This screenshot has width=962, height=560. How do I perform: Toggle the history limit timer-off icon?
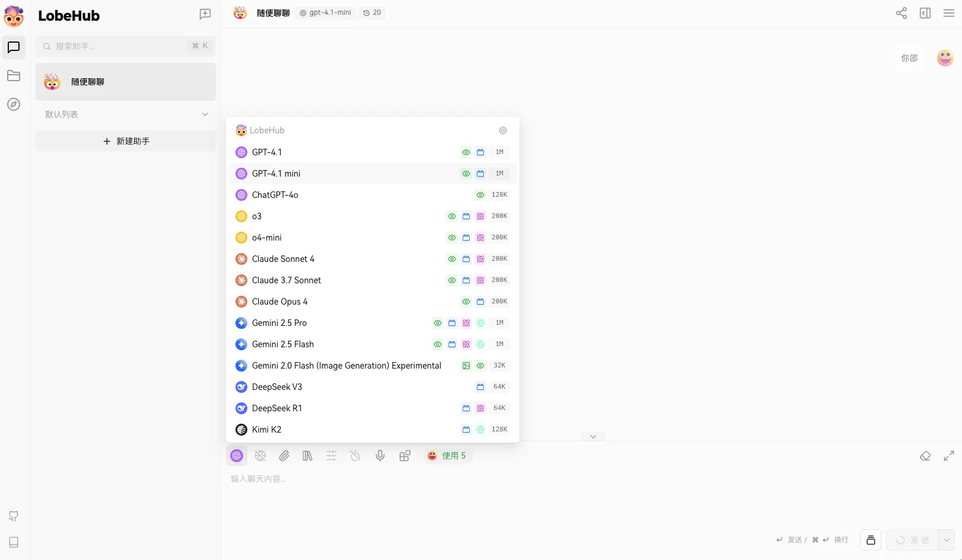[355, 456]
